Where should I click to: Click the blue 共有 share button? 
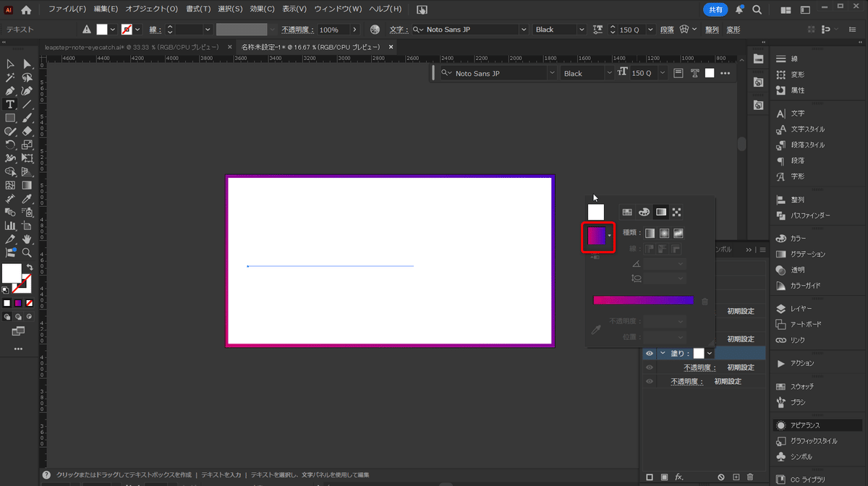tap(715, 10)
